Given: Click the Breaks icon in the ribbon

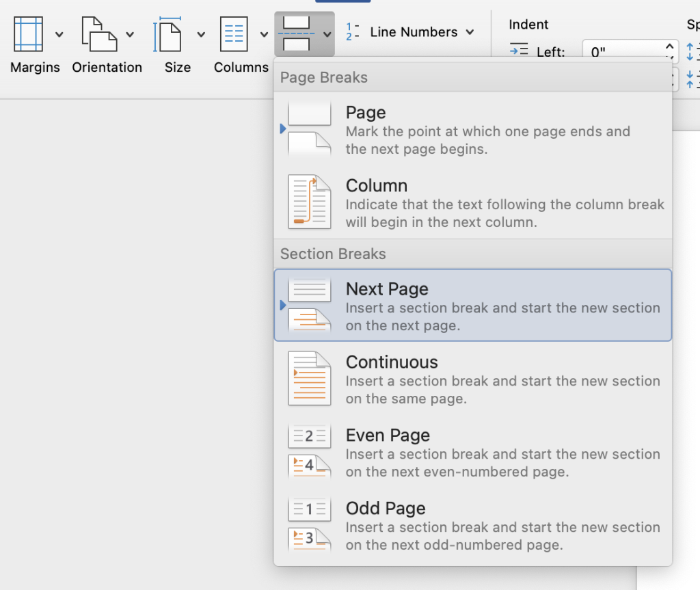Looking at the screenshot, I should 299,33.
